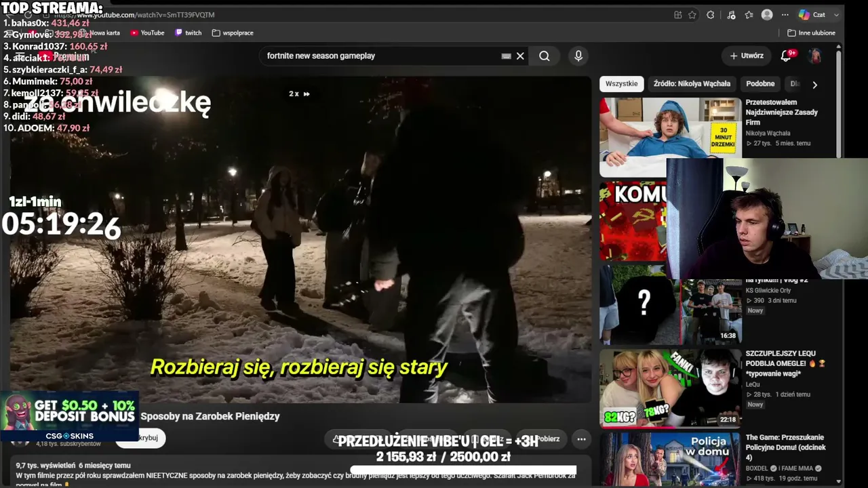Click the playing video in the player
Screen dimensions: 868x488
click(300, 239)
